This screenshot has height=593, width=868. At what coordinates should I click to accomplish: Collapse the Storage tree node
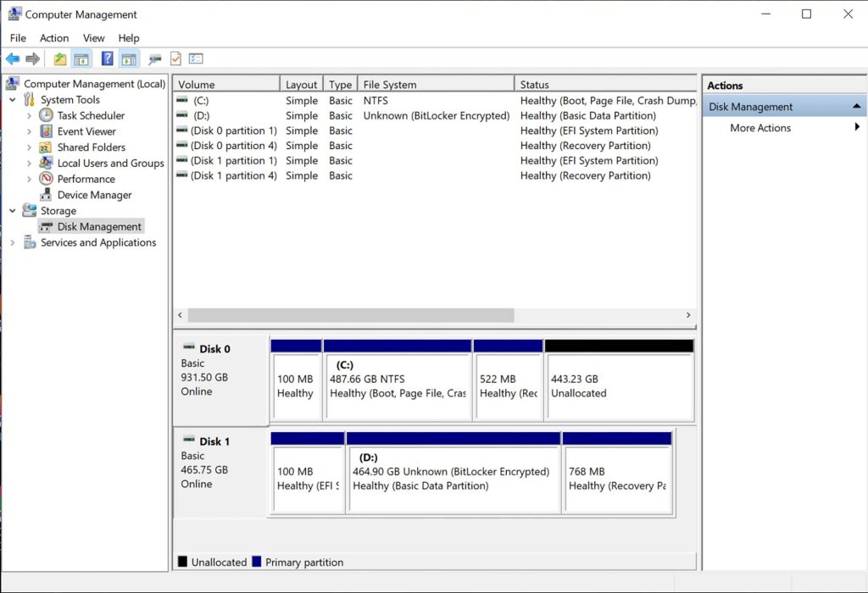coord(13,211)
